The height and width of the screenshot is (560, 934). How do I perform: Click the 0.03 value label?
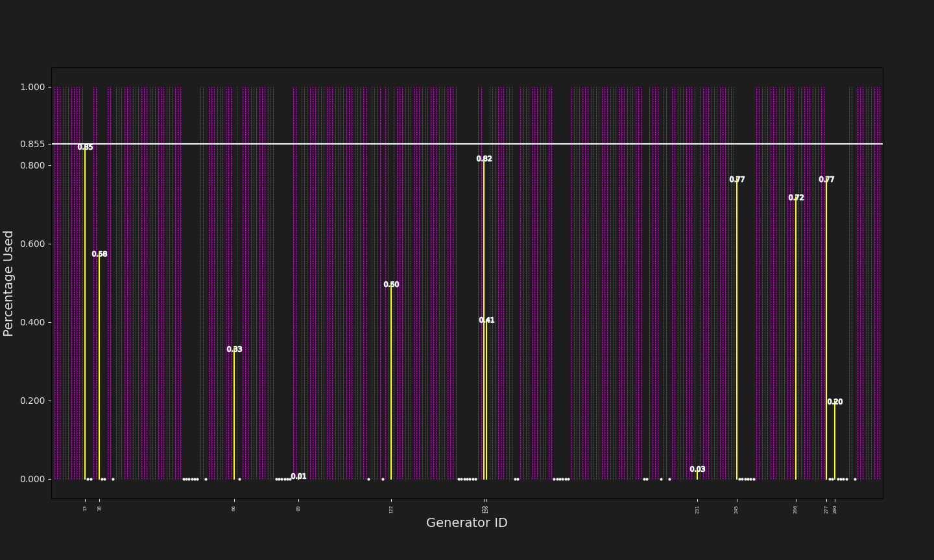click(697, 470)
